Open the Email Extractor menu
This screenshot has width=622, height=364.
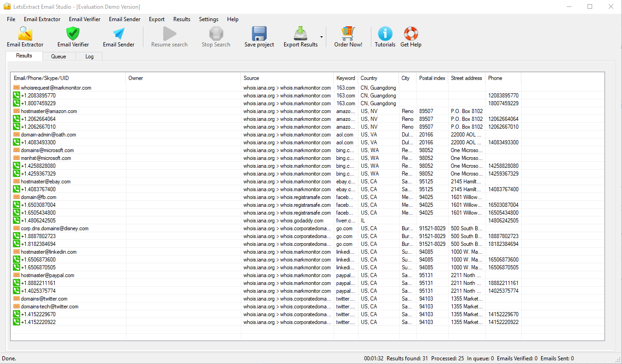click(42, 19)
